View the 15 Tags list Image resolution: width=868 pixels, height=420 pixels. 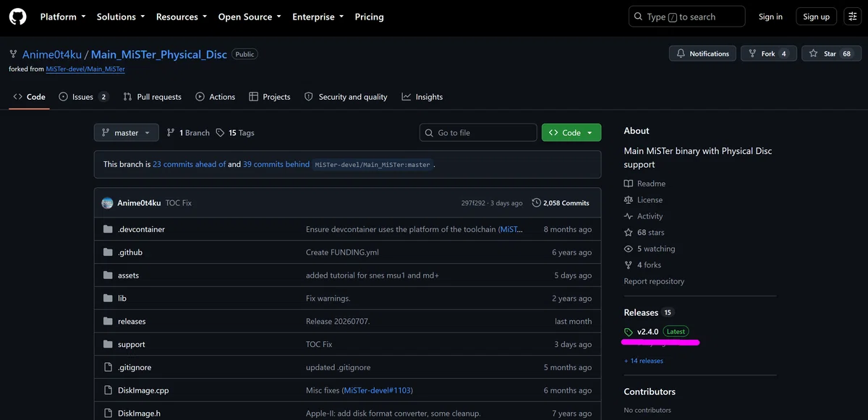coord(235,133)
